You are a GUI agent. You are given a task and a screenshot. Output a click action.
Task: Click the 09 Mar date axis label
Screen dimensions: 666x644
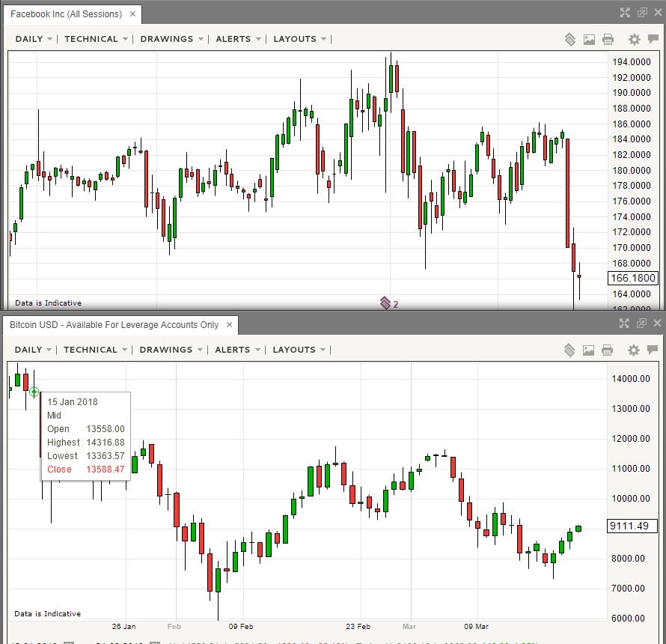point(476,627)
